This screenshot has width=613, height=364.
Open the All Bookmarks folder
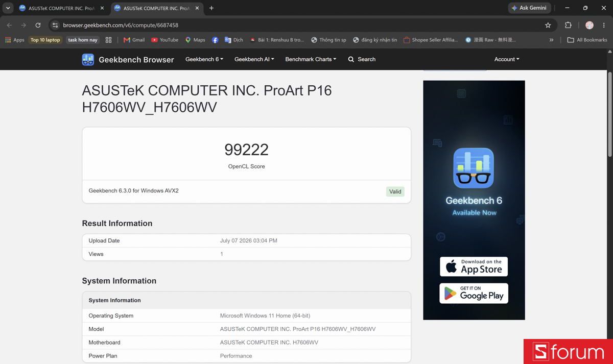point(587,40)
